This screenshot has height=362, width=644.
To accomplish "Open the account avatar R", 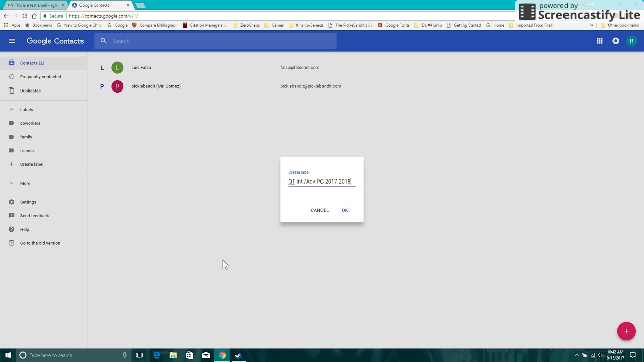I will tap(631, 41).
